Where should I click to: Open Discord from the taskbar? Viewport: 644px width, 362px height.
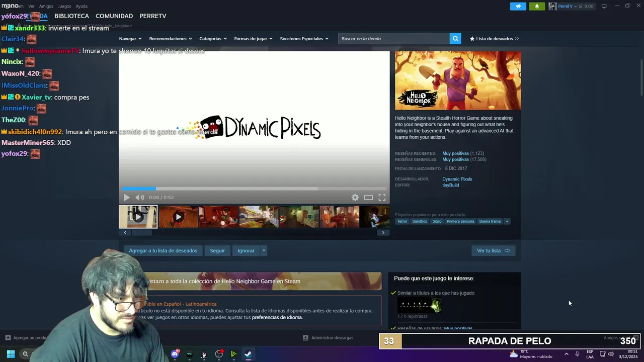pyautogui.click(x=175, y=354)
